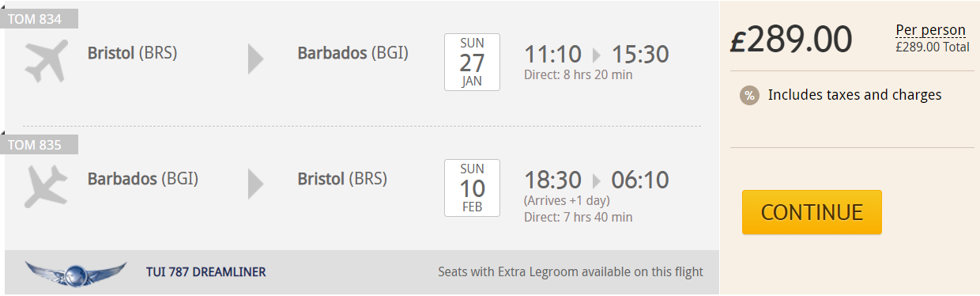Click the TUI 787 Dreamliner label
The height and width of the screenshot is (296, 980).
tap(206, 272)
